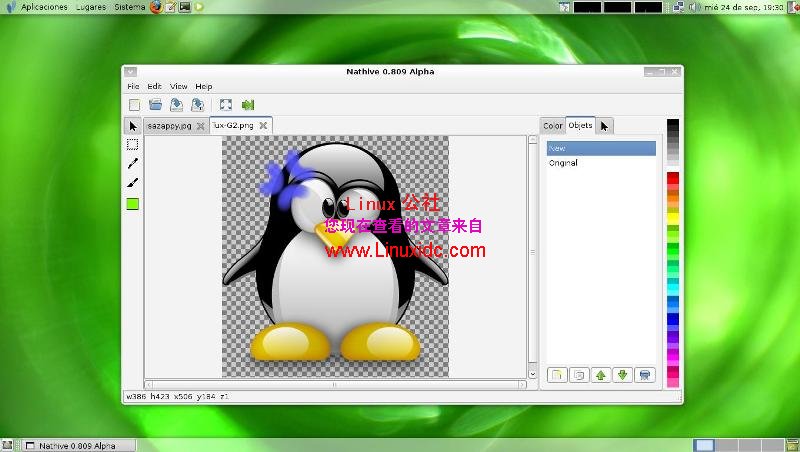Click the penguin image on the canvas

pos(335,256)
